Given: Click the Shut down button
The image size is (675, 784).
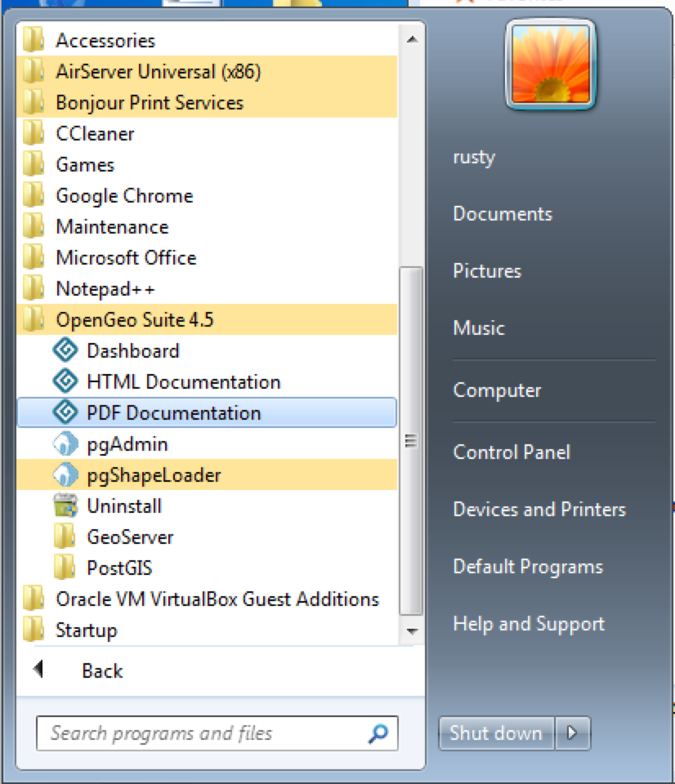Looking at the screenshot, I should pos(496,733).
